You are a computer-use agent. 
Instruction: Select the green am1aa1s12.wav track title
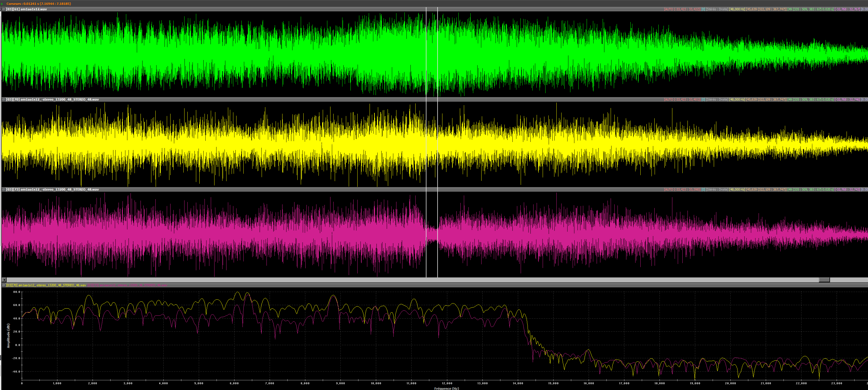point(27,9)
